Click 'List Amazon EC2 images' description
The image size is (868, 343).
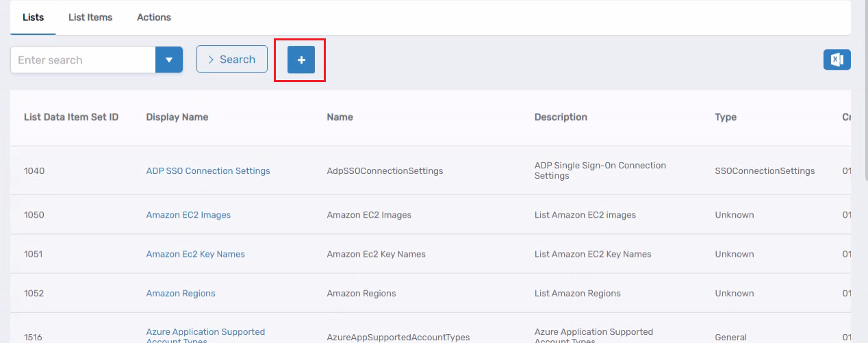coord(585,214)
